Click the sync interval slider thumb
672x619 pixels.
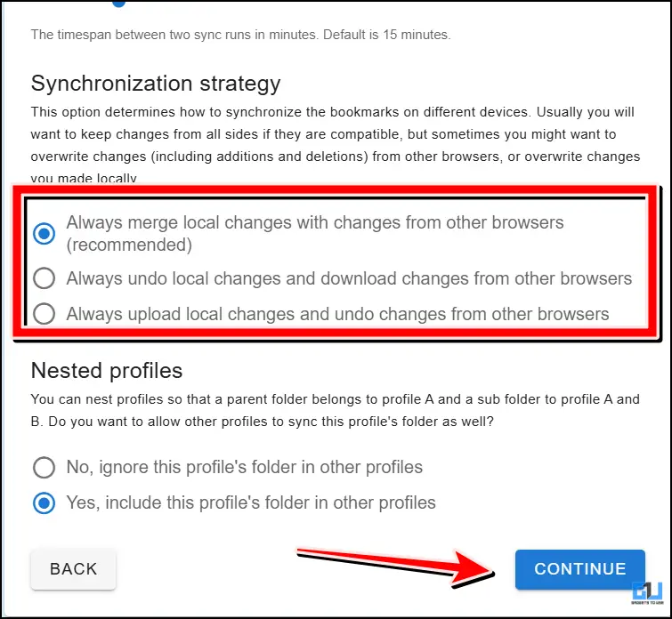118,3
